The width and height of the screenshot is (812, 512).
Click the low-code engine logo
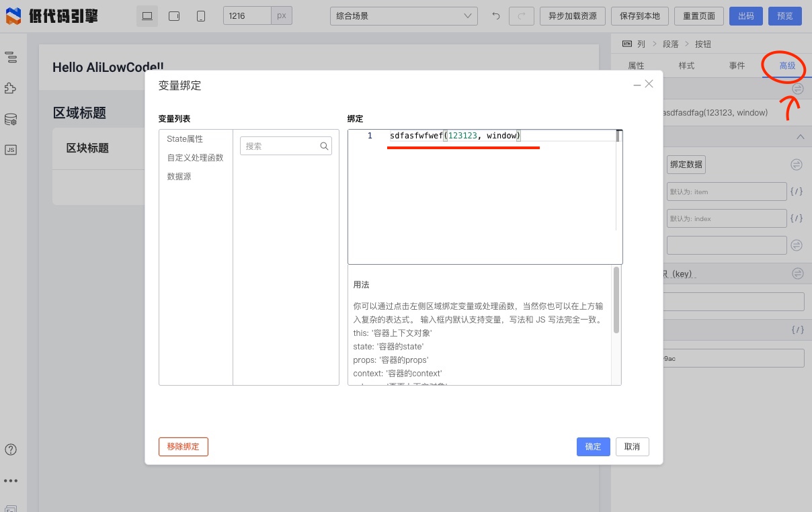coord(52,16)
